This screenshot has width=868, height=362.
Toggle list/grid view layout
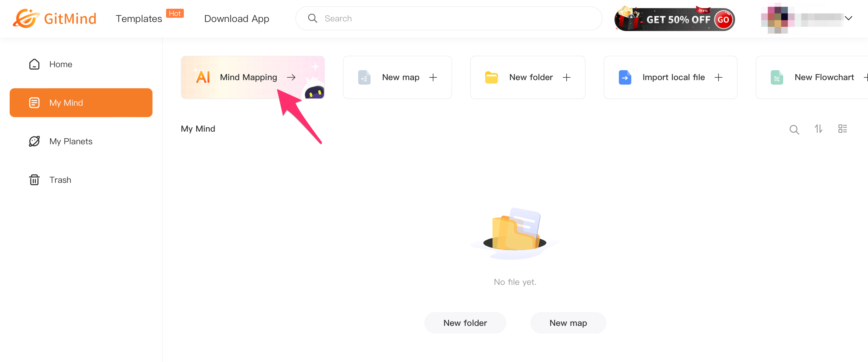pyautogui.click(x=842, y=129)
